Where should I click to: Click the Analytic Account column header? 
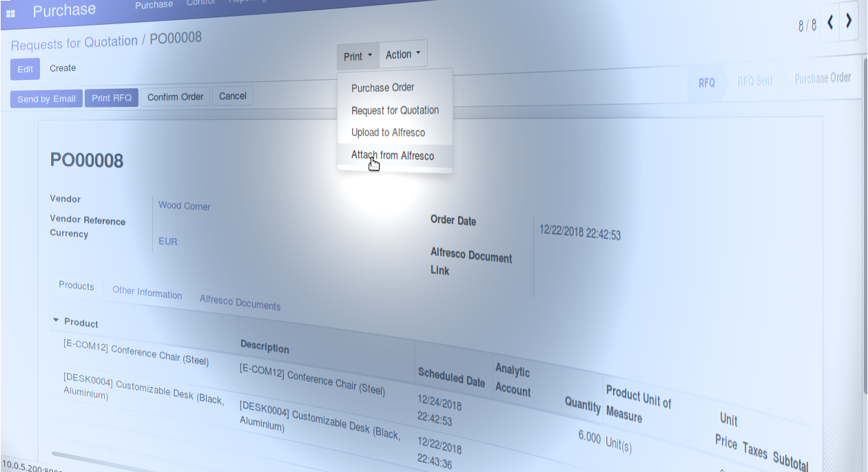pos(513,380)
